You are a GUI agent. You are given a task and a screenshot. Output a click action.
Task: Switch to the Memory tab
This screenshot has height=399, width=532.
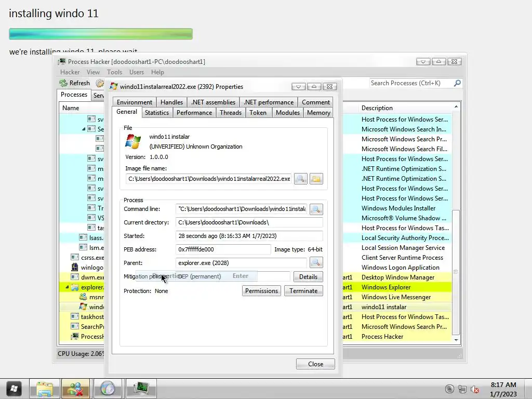(318, 113)
